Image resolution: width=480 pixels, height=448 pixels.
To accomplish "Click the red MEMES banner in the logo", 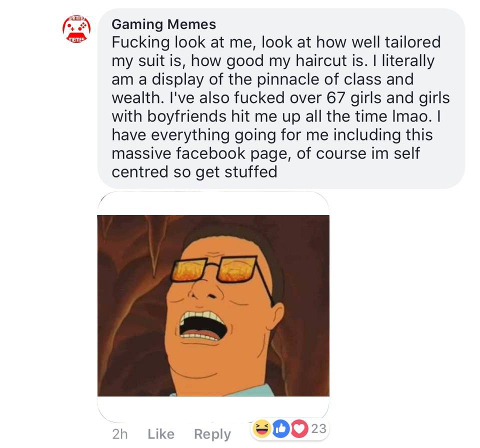I will 76,39.
